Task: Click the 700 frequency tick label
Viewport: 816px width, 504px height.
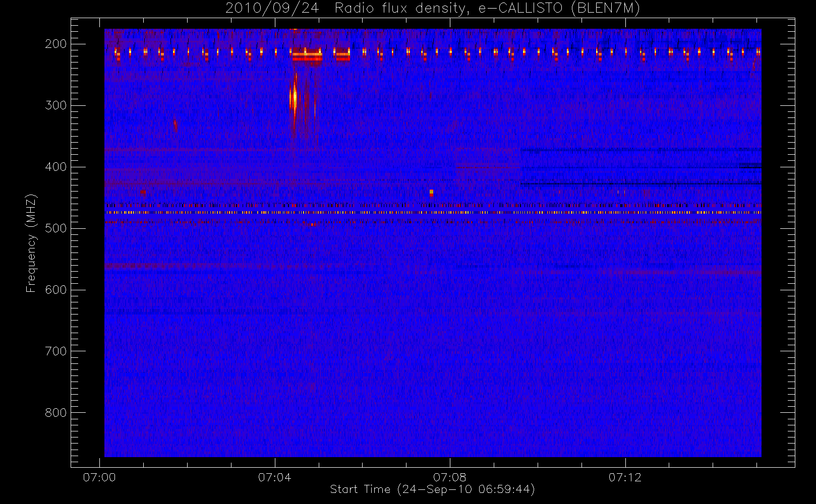Action: [55, 351]
